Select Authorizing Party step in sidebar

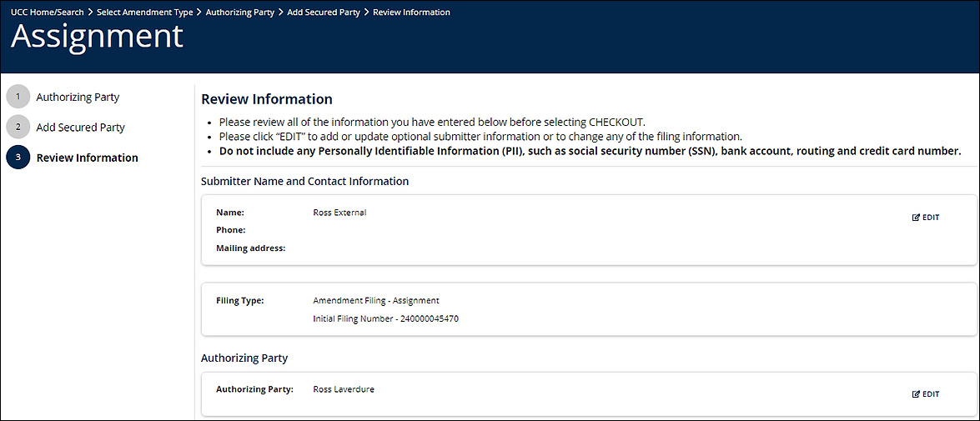pos(78,98)
